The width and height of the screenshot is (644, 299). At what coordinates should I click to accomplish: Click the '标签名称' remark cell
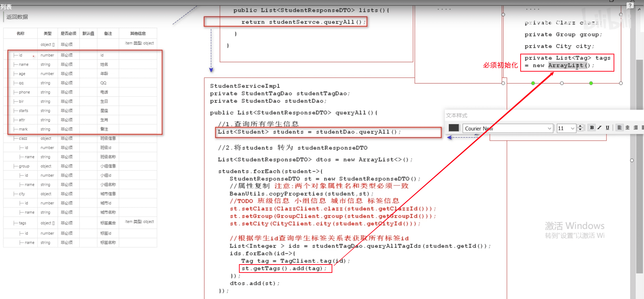[x=108, y=242]
